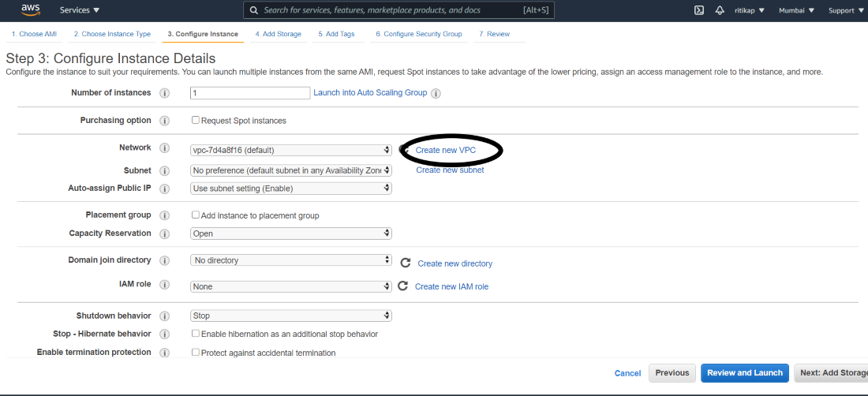Screen dimensions: 868x396
Task: Click the Number of instances input field
Action: [x=250, y=93]
